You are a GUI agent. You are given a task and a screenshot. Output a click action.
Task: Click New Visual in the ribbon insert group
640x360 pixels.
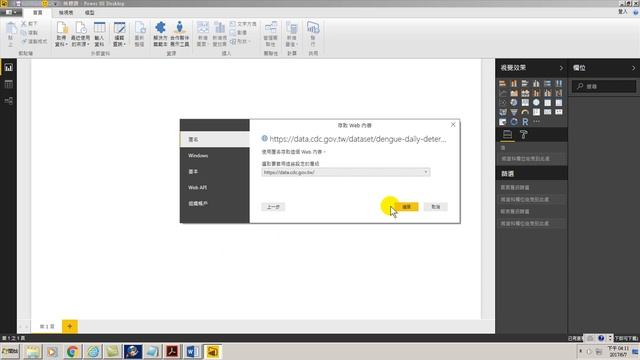pos(220,34)
